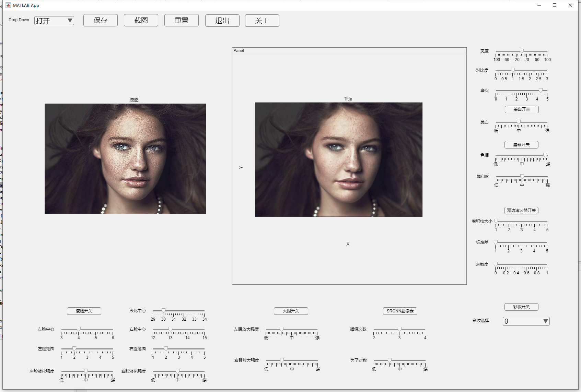Image resolution: width=581 pixels, height=392 pixels.
Task: Click the 色相 hue slider
Action: coord(522,155)
